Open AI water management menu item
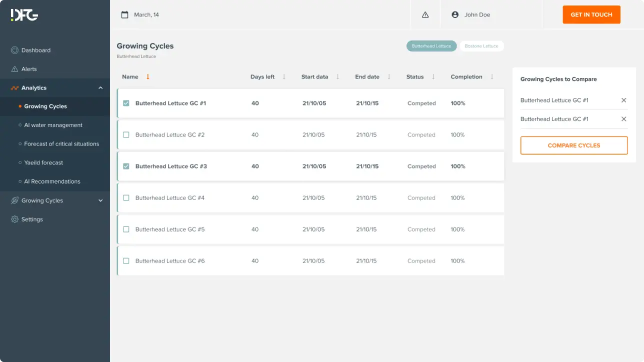This screenshot has width=644, height=362. [x=53, y=125]
